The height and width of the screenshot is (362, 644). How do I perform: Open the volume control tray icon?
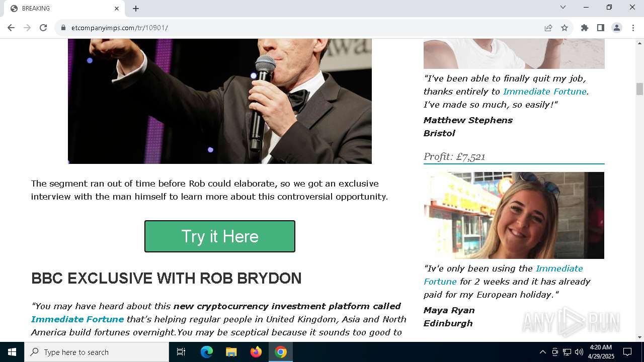point(579,352)
